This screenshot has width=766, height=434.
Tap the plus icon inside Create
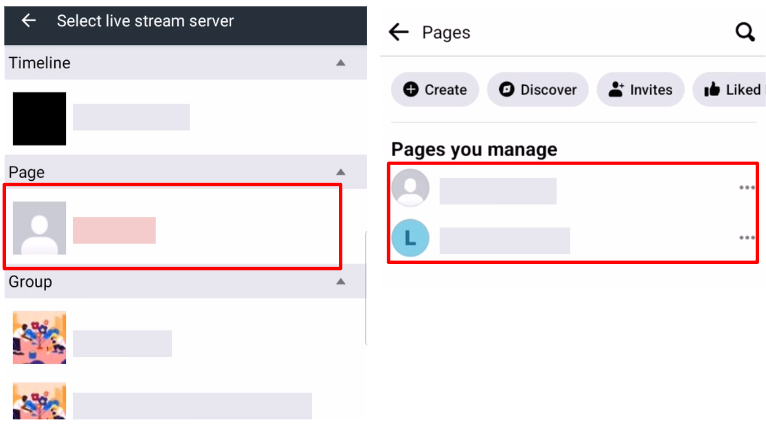[411, 89]
